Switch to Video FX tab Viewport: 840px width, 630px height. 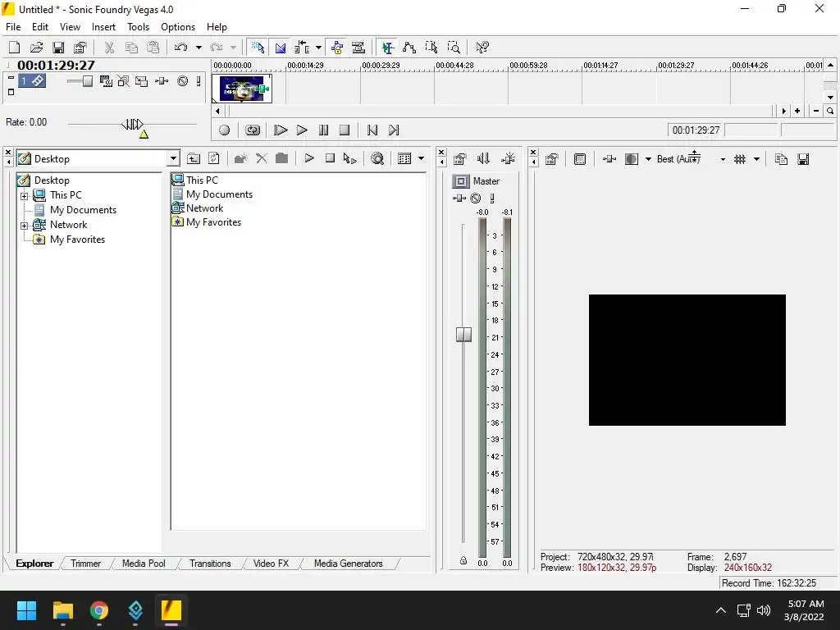click(271, 564)
